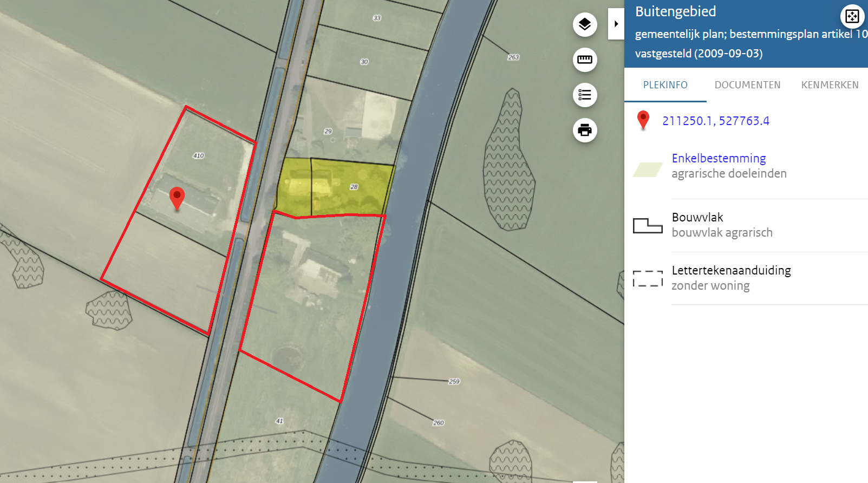Viewport: 868px width, 483px height.
Task: Switch to the DOCUMENTEN tab
Action: [x=747, y=85]
